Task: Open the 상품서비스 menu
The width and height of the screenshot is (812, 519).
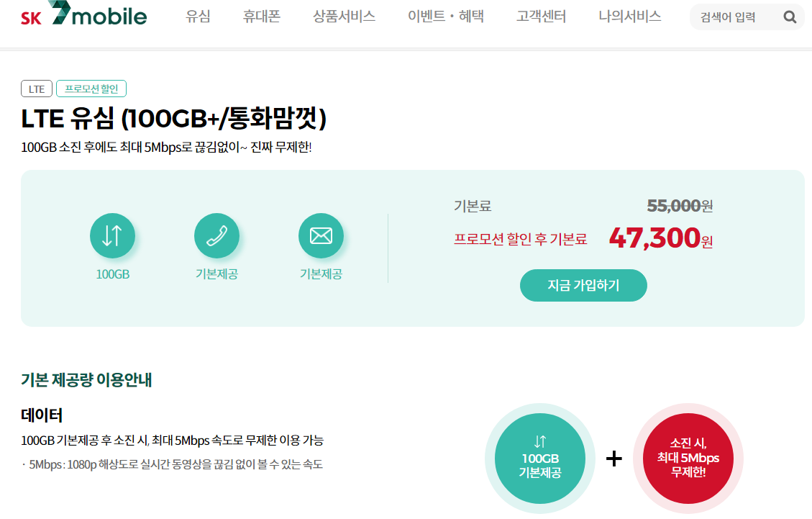Action: click(344, 17)
